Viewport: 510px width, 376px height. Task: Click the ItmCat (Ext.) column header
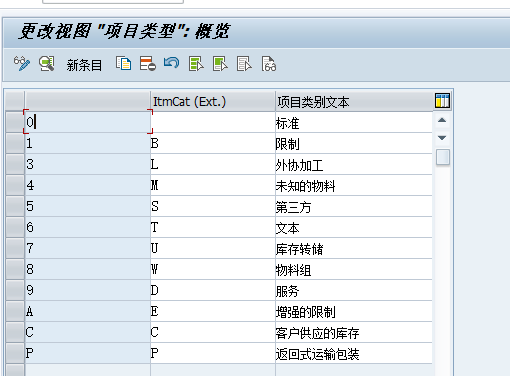pos(213,101)
